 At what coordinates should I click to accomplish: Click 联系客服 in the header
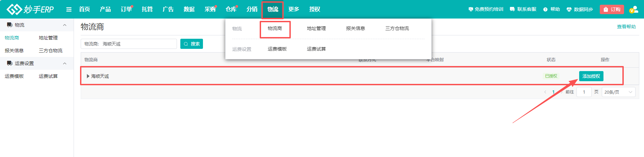coord(523,9)
